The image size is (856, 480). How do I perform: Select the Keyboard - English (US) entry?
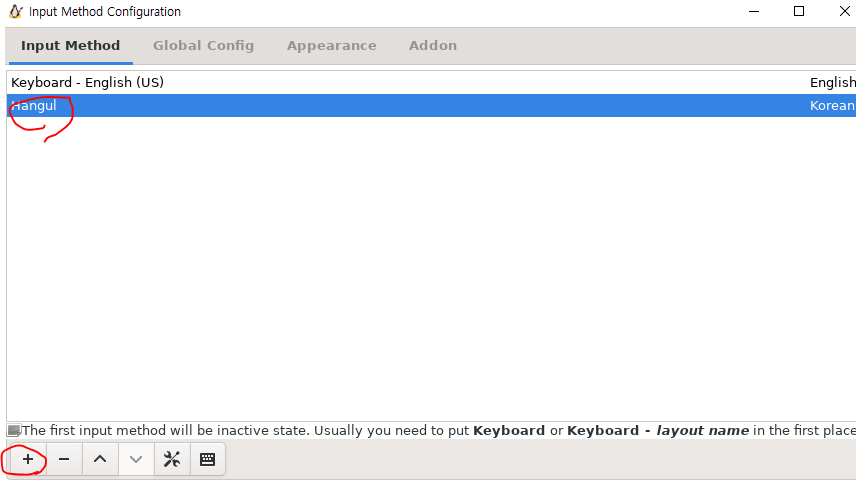[x=431, y=82]
